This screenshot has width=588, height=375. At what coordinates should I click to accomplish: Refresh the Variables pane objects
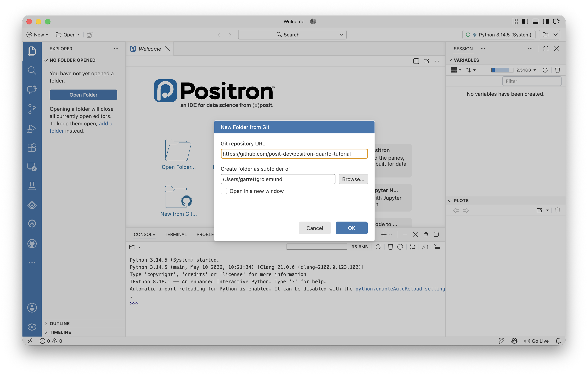pos(545,70)
